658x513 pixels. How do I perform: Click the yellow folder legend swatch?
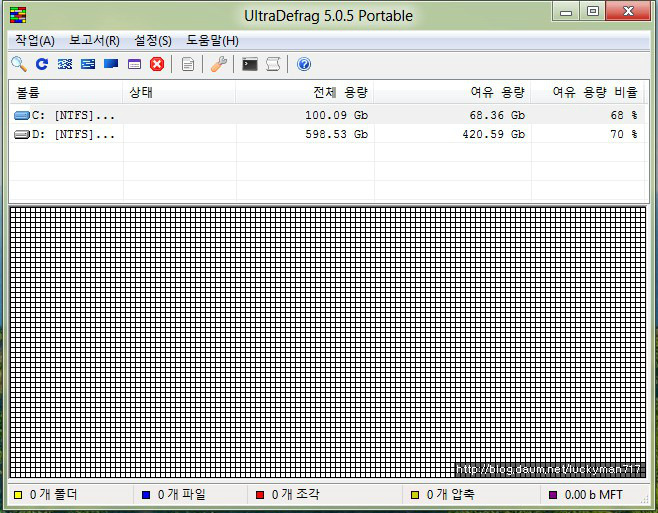pyautogui.click(x=18, y=495)
